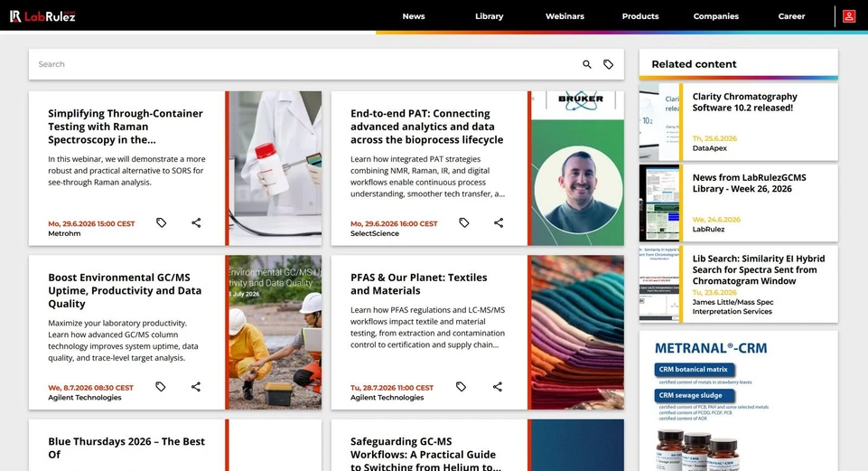
Task: Share the End-to-end PAT card
Action: pyautogui.click(x=499, y=222)
